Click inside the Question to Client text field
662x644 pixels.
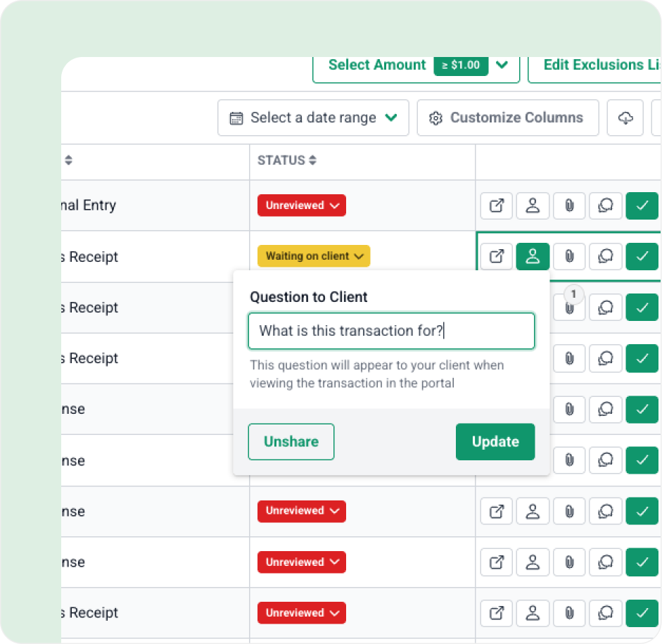(391, 331)
